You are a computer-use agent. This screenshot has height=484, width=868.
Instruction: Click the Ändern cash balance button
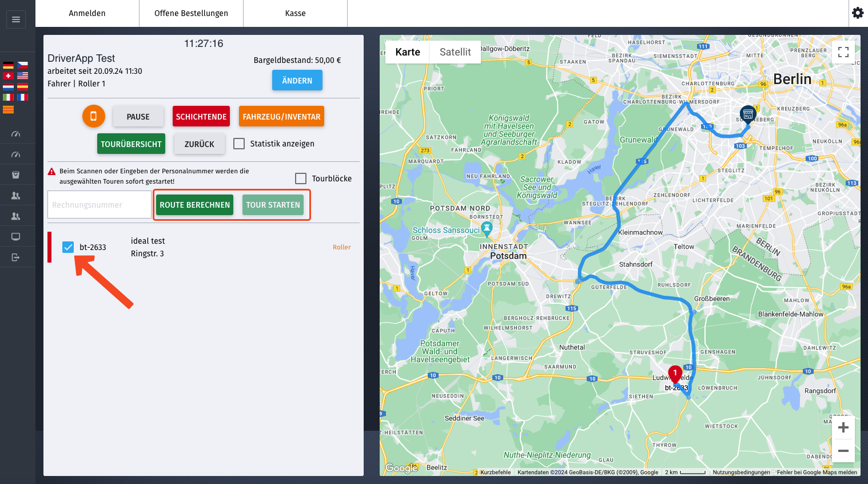point(297,81)
